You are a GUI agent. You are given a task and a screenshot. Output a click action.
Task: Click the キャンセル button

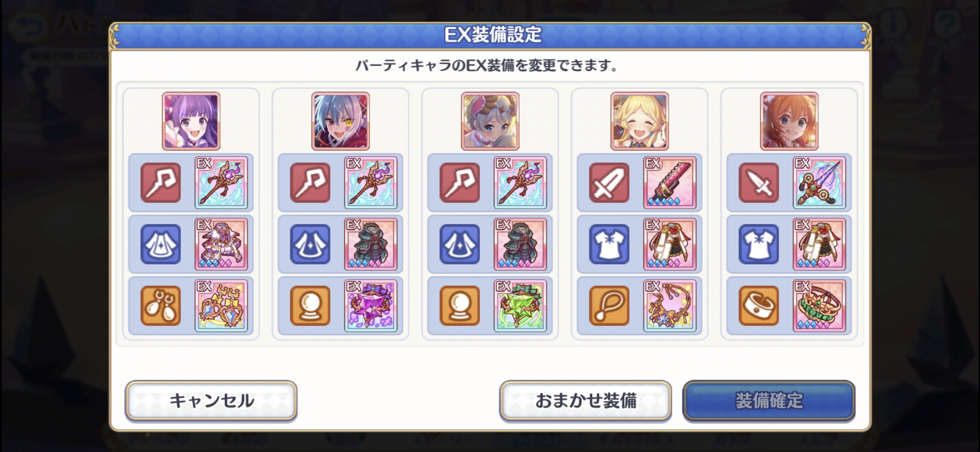point(211,401)
